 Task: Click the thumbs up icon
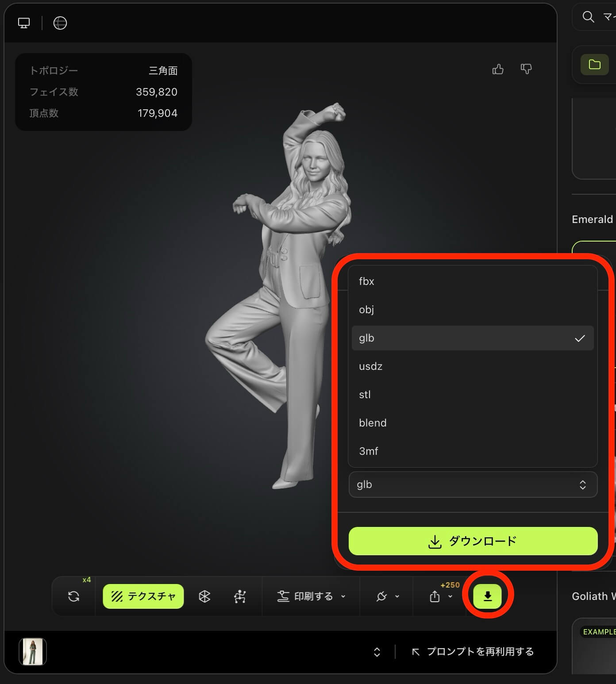coord(498,69)
